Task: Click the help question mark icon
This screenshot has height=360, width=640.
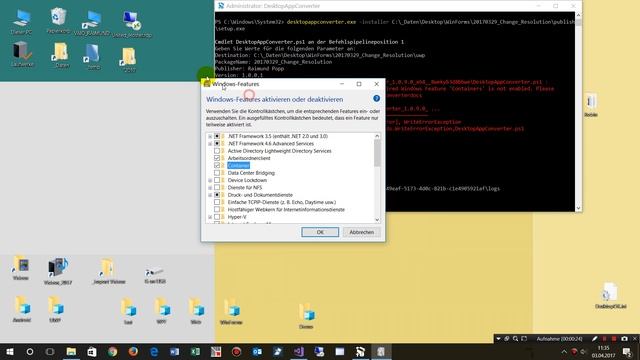Action: 376,98
